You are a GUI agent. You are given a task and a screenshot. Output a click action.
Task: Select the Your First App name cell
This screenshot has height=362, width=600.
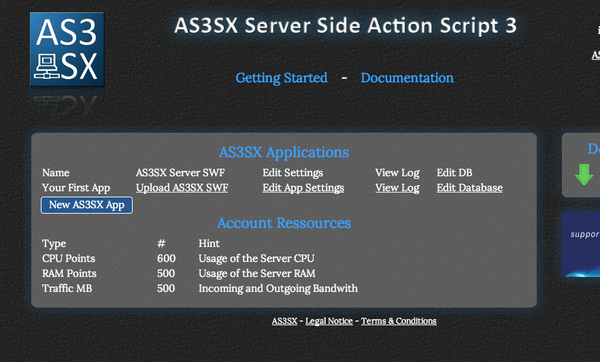coord(76,188)
